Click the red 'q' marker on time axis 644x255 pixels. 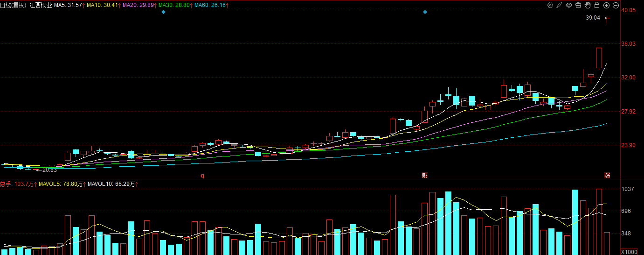pyautogui.click(x=202, y=176)
